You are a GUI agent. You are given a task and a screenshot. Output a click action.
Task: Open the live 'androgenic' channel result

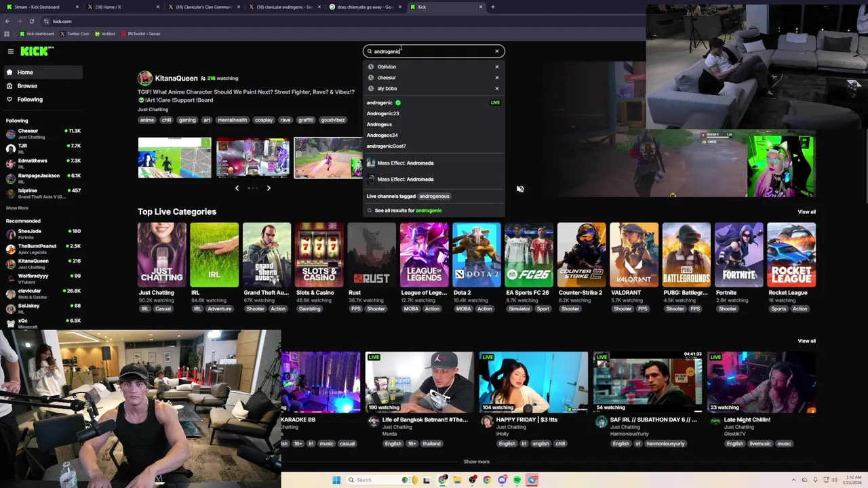click(x=433, y=102)
